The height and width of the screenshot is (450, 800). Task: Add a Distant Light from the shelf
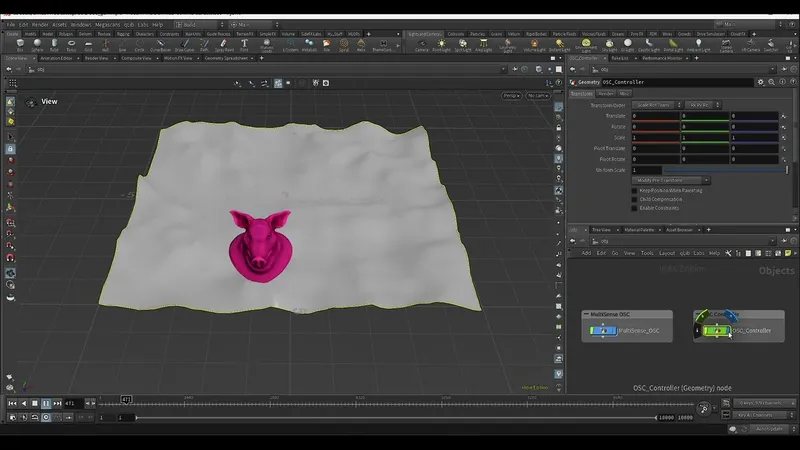tap(560, 45)
